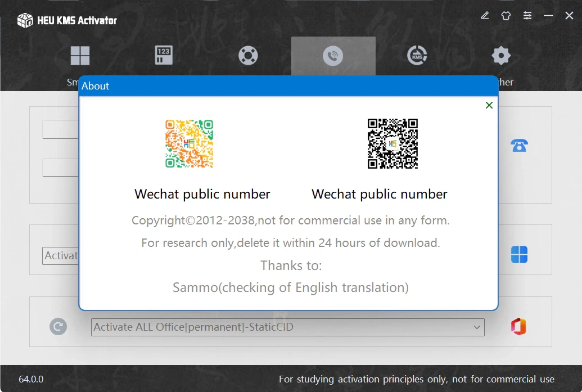
Task: Select the phone activation tab
Action: (333, 56)
